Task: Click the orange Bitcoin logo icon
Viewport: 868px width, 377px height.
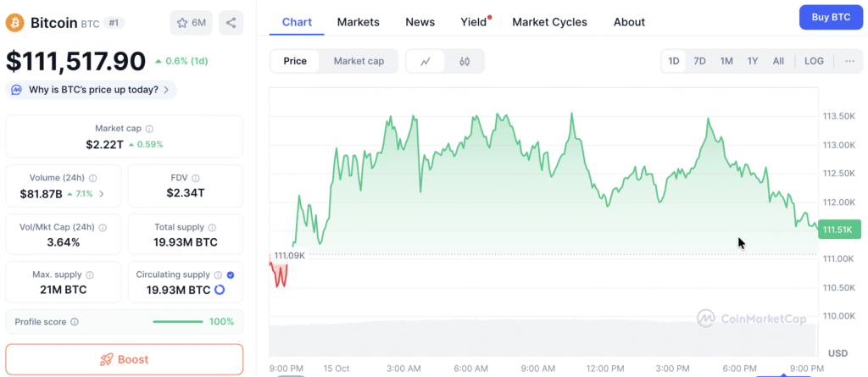Action: click(14, 23)
